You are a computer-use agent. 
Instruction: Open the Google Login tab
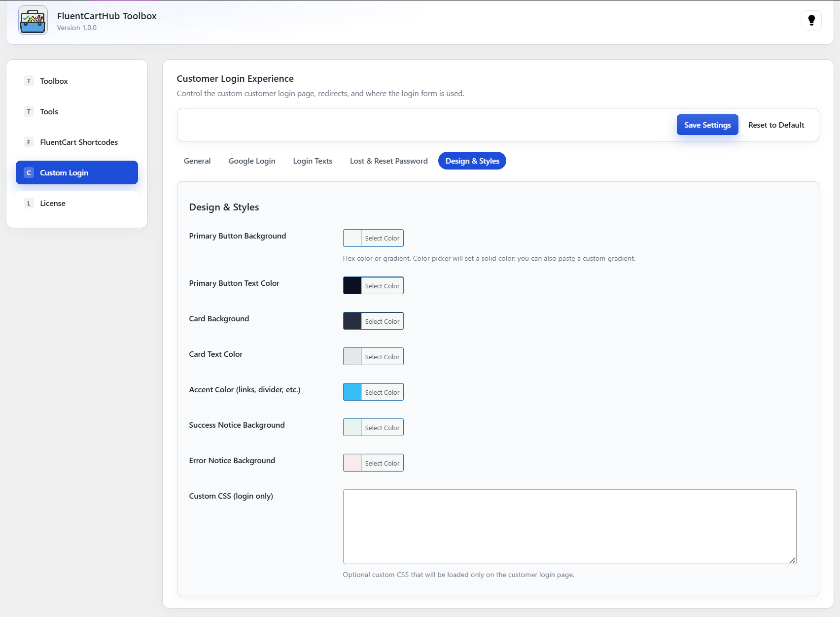(251, 161)
